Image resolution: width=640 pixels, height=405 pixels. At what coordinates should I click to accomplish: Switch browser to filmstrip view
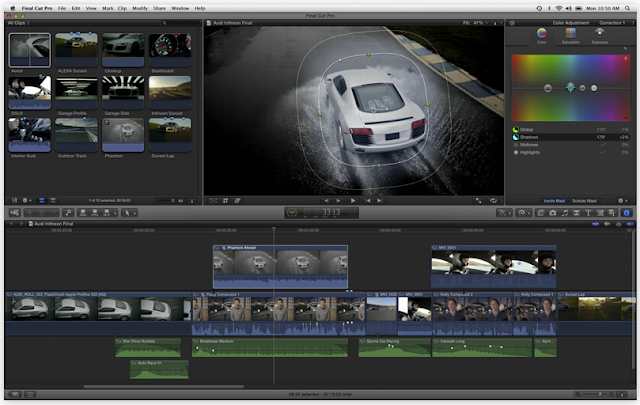[42, 200]
